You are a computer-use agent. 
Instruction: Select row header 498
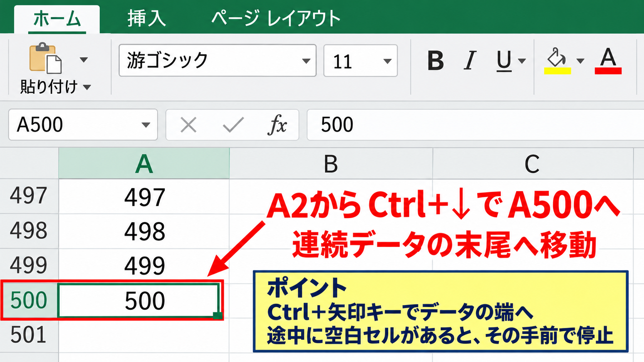29,231
